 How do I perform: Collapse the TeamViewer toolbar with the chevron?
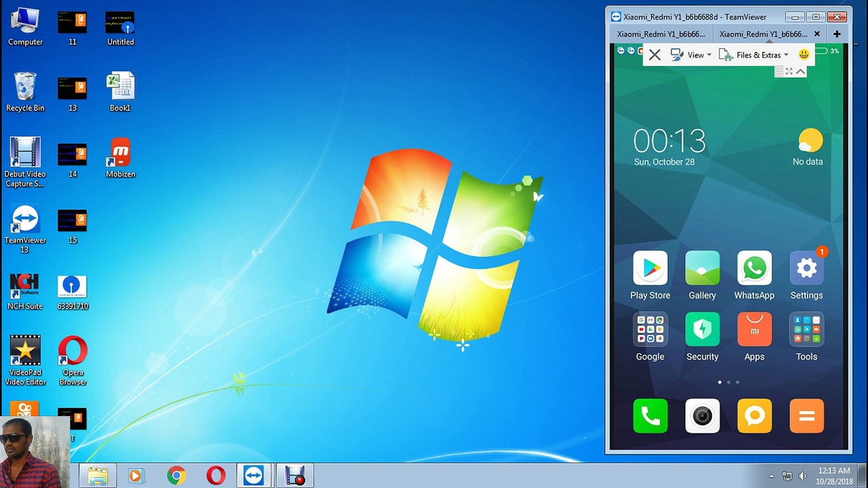point(800,71)
